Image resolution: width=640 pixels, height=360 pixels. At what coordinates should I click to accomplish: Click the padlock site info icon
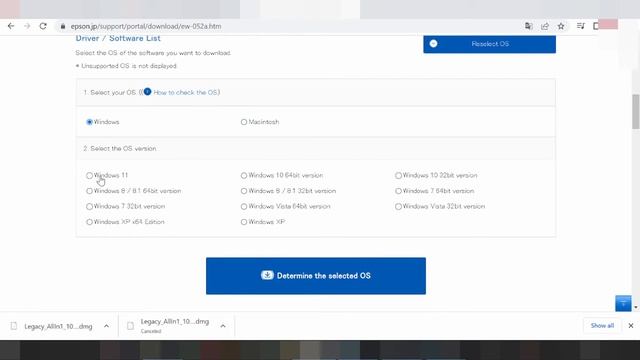62,26
